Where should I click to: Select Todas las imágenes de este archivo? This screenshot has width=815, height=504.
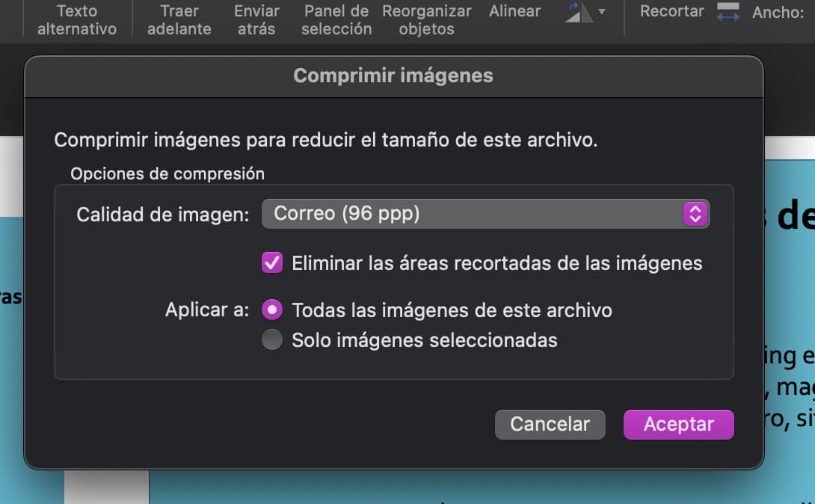coord(272,309)
